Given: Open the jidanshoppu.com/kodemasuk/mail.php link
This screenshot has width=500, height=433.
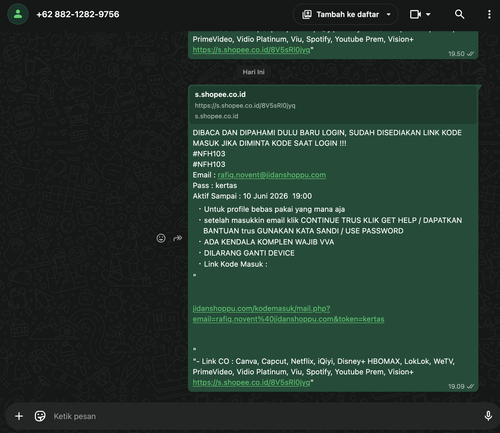Looking at the screenshot, I should click(288, 314).
